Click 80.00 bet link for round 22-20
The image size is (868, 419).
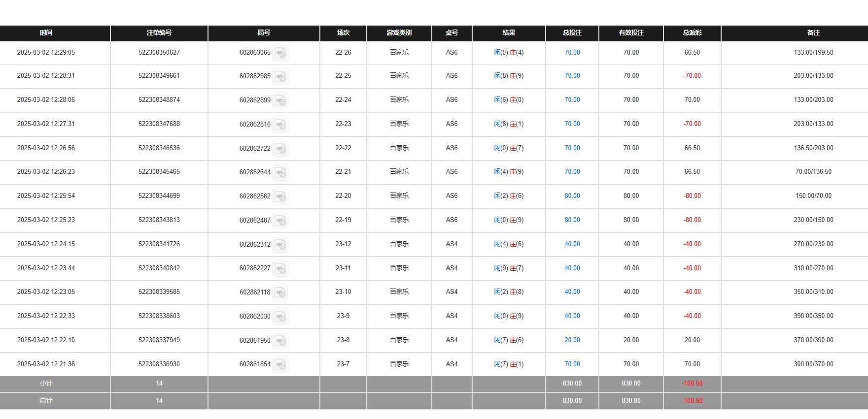pos(572,196)
